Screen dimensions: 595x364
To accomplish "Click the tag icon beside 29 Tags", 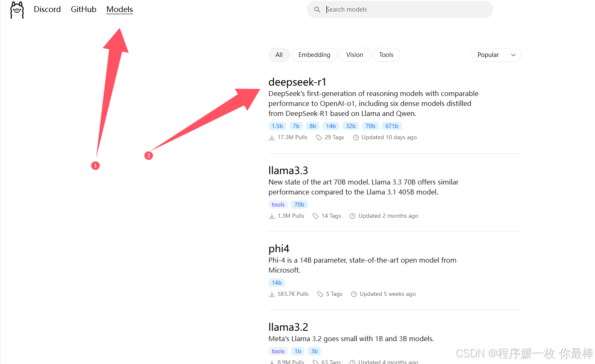I will [x=319, y=138].
